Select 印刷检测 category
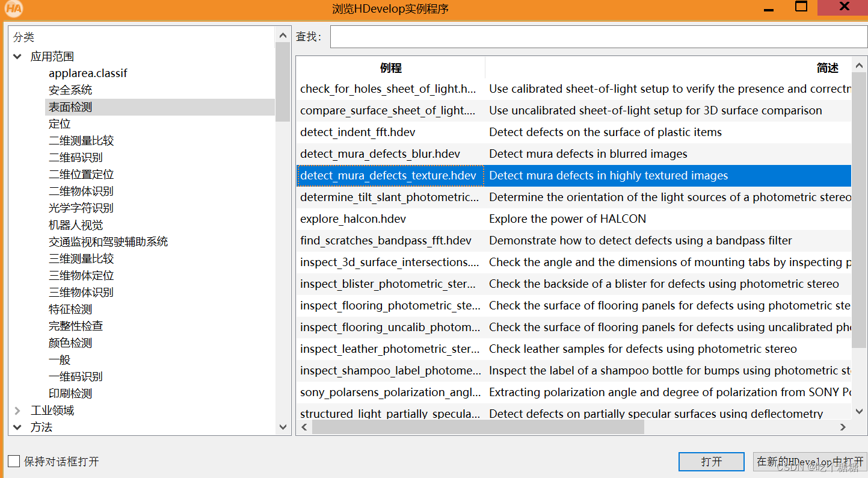Image resolution: width=868 pixels, height=478 pixels. (70, 394)
